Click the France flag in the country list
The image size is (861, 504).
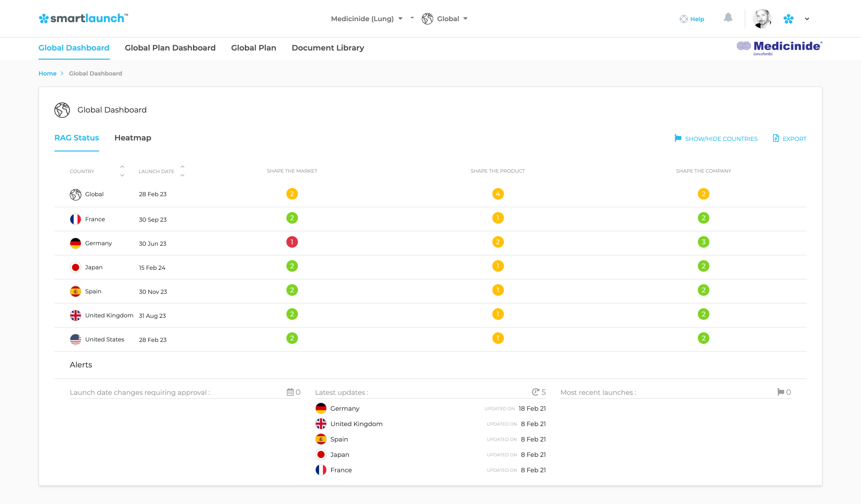click(75, 219)
